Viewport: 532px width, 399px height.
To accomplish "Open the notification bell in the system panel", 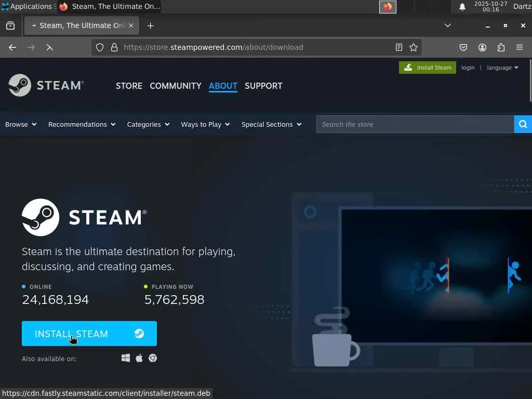I will click(x=462, y=7).
